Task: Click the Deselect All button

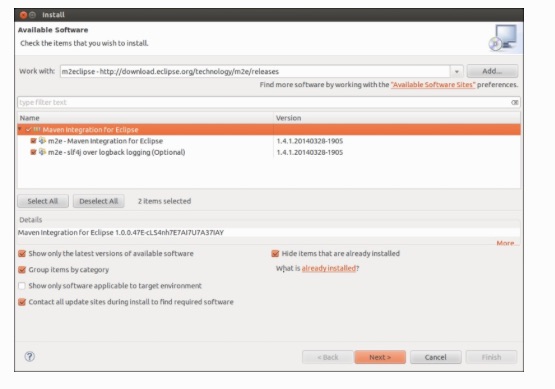Action: [98, 201]
